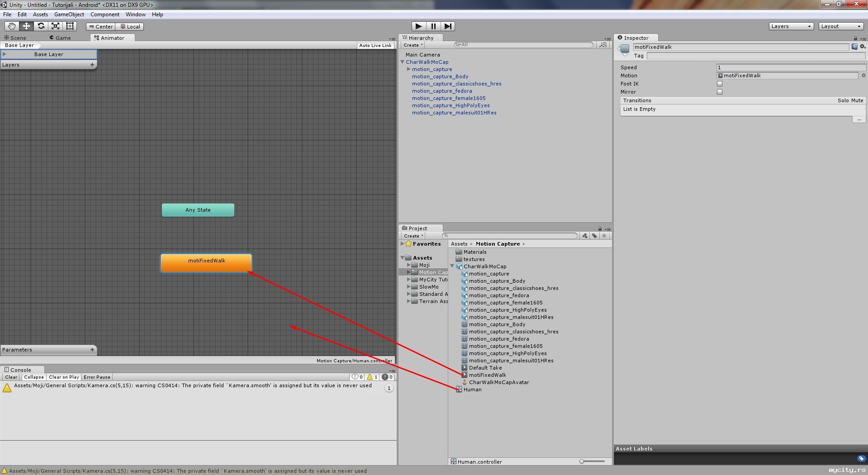This screenshot has height=475, width=868.
Task: Add a new animator layer
Action: pos(92,65)
